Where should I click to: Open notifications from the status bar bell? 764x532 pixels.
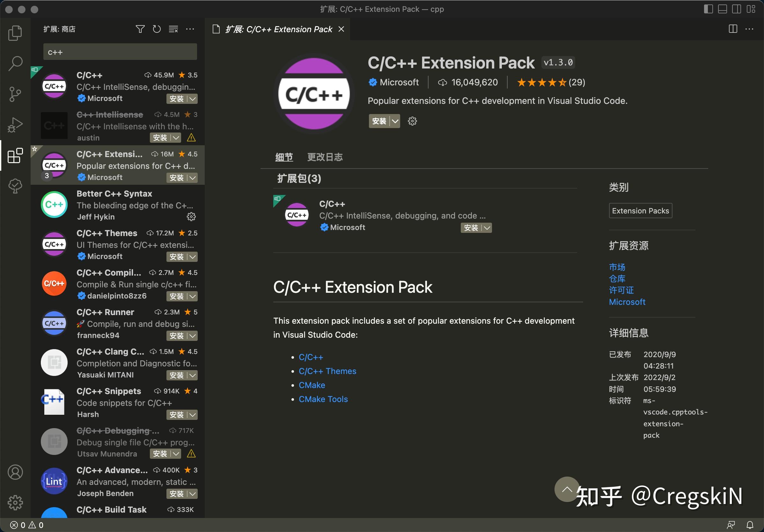750,525
